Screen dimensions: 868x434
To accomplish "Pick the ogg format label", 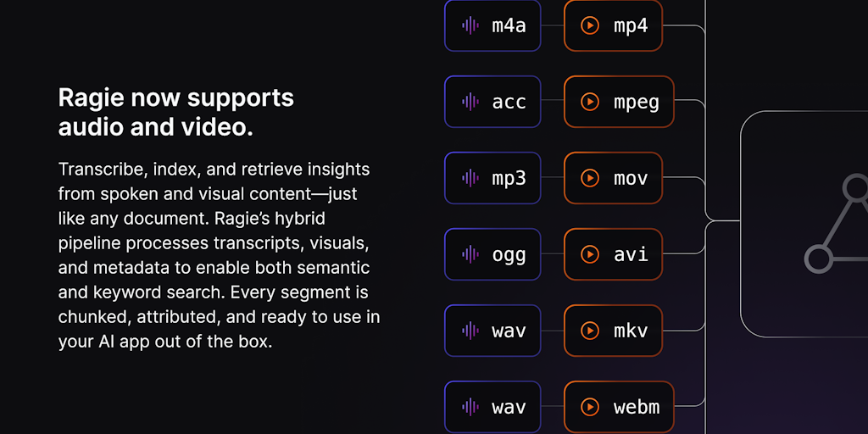I will click(x=509, y=255).
